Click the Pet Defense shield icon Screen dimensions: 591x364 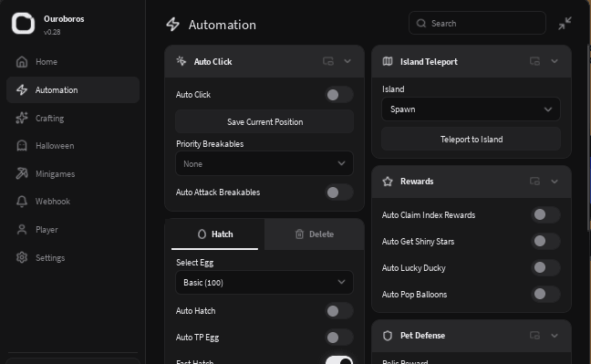pyautogui.click(x=388, y=336)
